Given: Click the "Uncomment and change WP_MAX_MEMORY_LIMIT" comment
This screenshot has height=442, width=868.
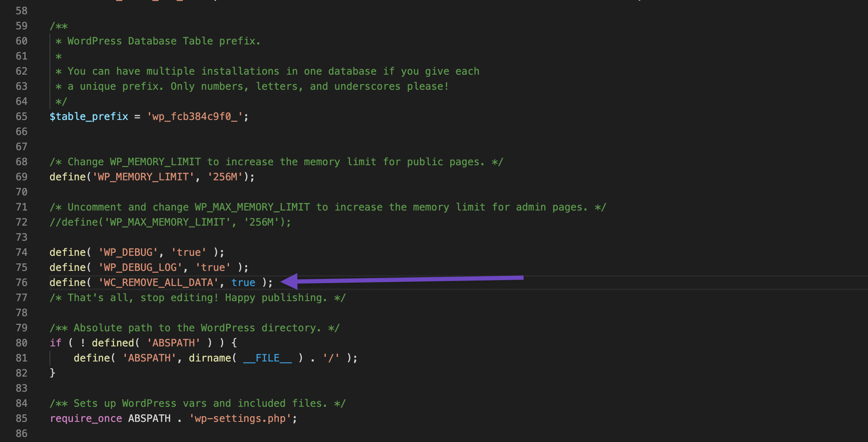Looking at the screenshot, I should 327,207.
